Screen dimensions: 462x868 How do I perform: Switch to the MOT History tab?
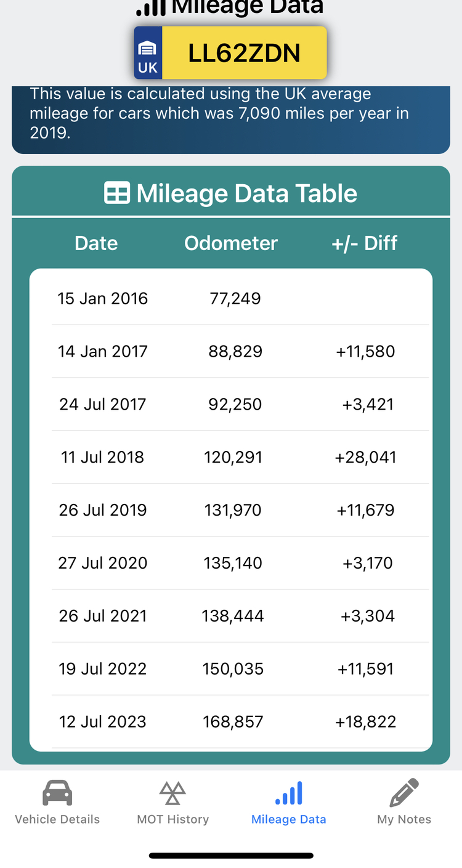(172, 802)
